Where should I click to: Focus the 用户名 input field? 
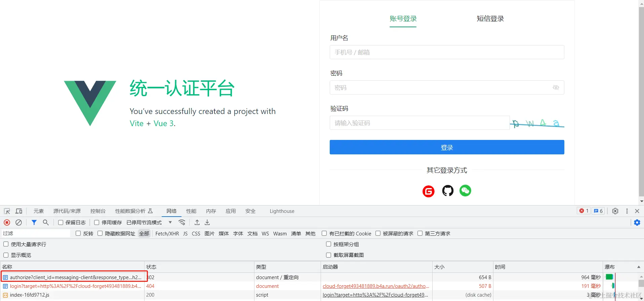click(x=447, y=52)
